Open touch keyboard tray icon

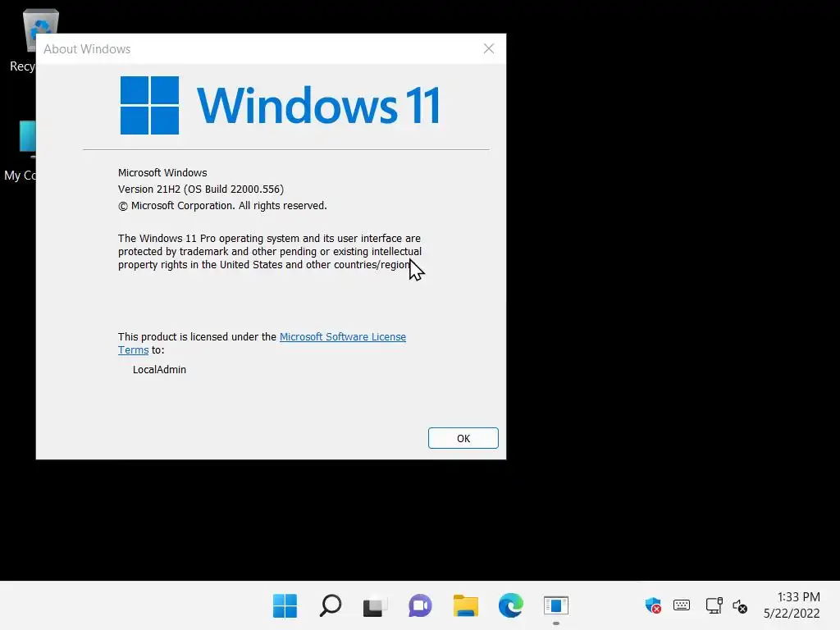(682, 606)
